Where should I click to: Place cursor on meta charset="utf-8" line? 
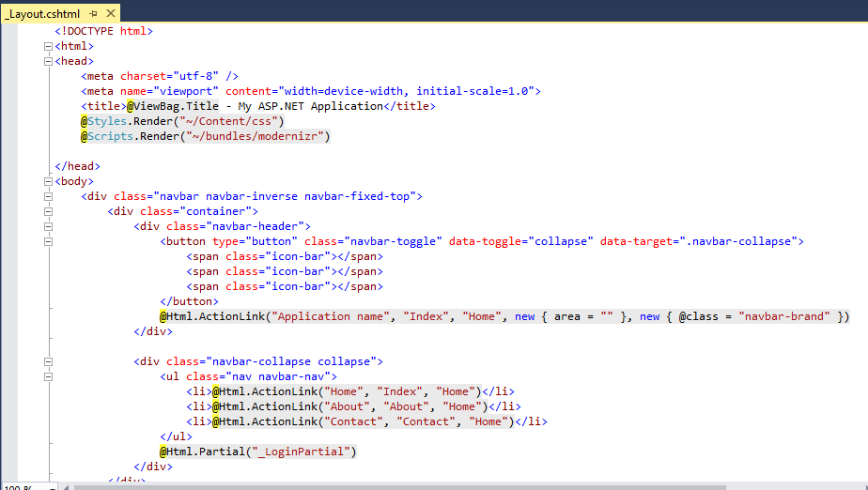pos(160,76)
